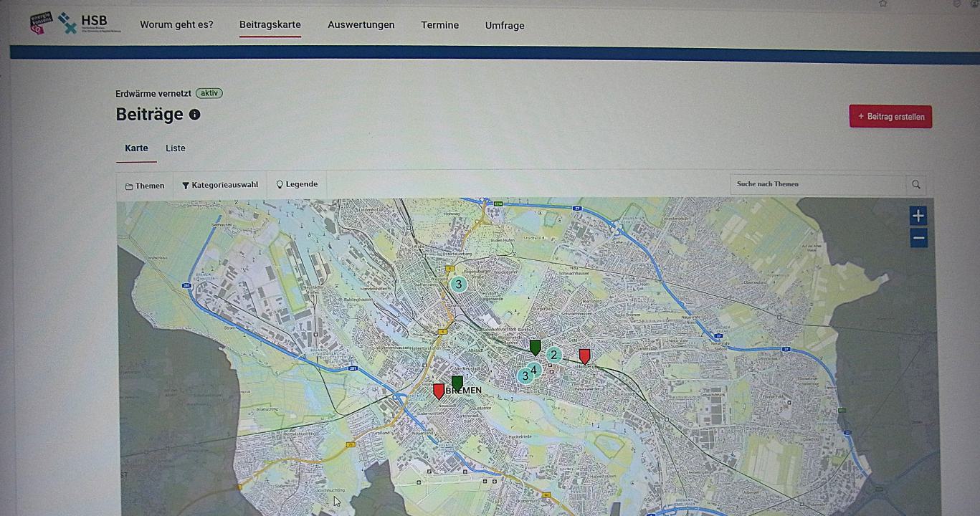
Task: Click the BREMEN city label on map
Action: click(x=464, y=391)
